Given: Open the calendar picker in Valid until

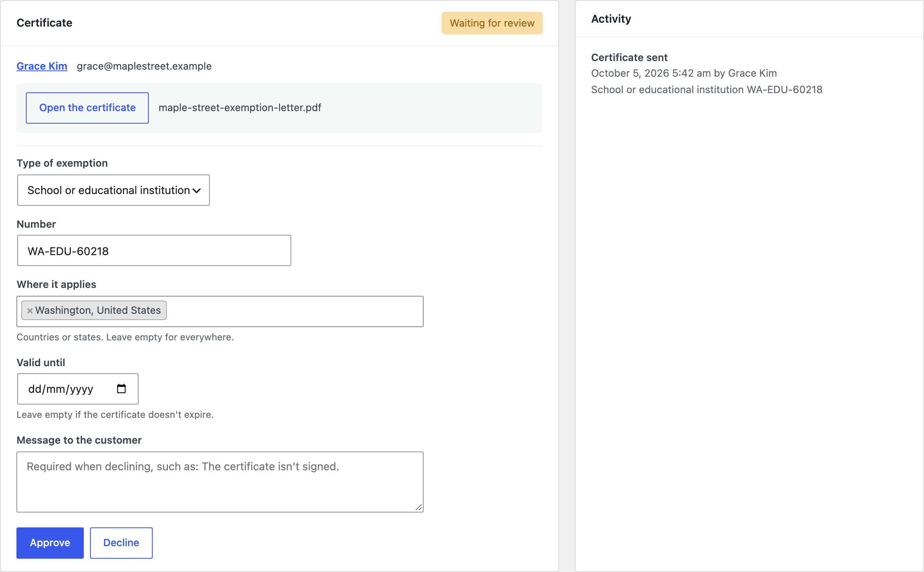Looking at the screenshot, I should [121, 389].
